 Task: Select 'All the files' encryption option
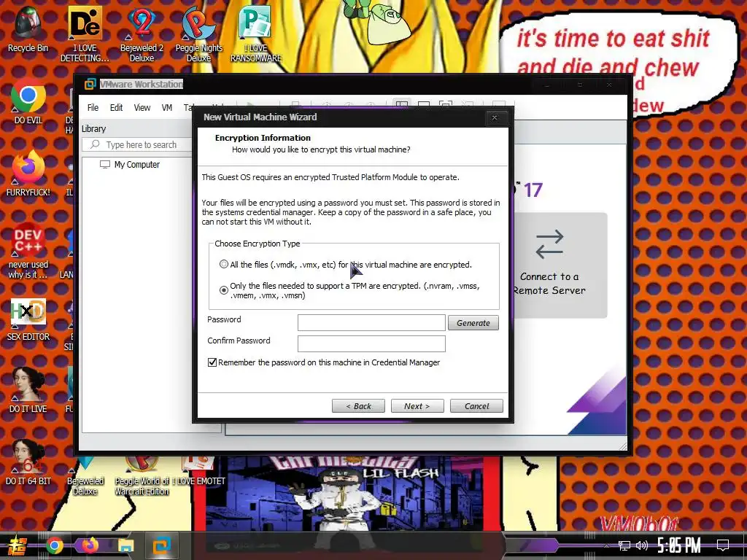223,264
